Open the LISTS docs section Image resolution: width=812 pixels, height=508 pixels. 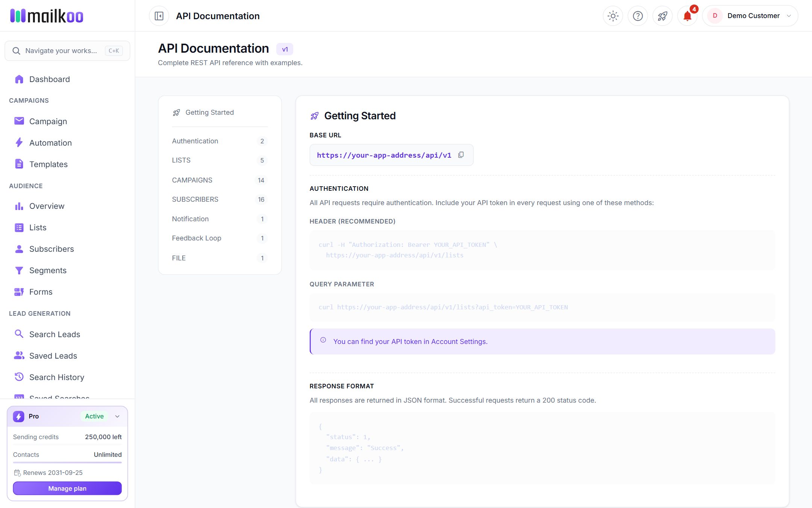pos(220,160)
